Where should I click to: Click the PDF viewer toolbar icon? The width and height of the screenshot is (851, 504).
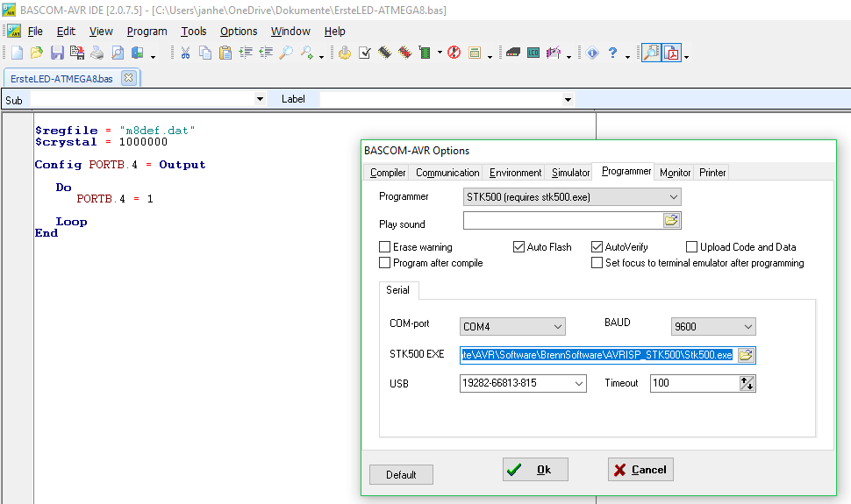[x=672, y=53]
